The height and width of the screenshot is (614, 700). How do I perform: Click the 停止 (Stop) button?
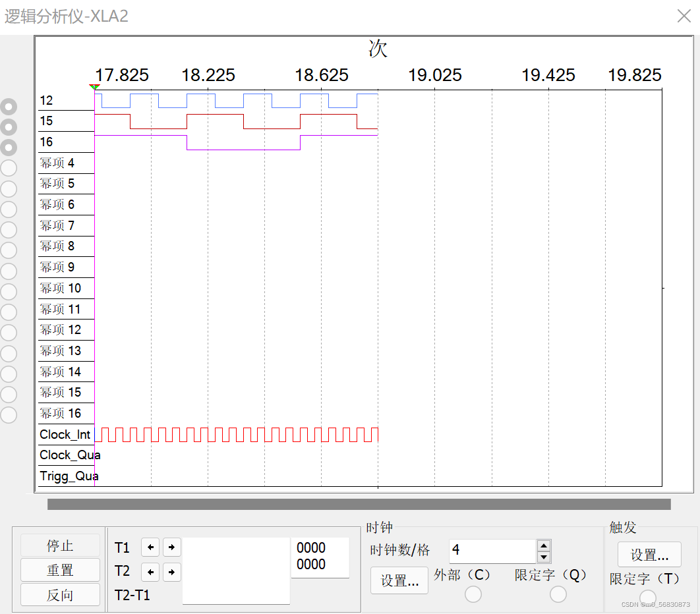tap(60, 545)
